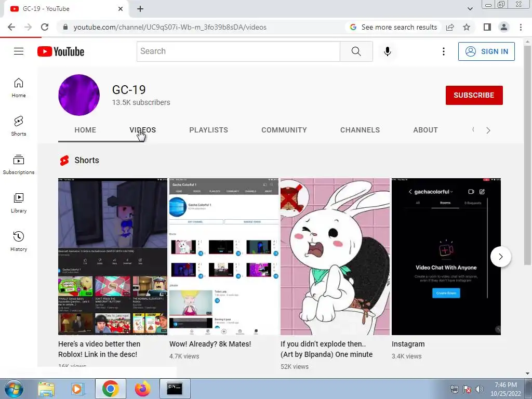
Task: Switch to the COMMUNITY channel tab
Action: [x=284, y=130]
